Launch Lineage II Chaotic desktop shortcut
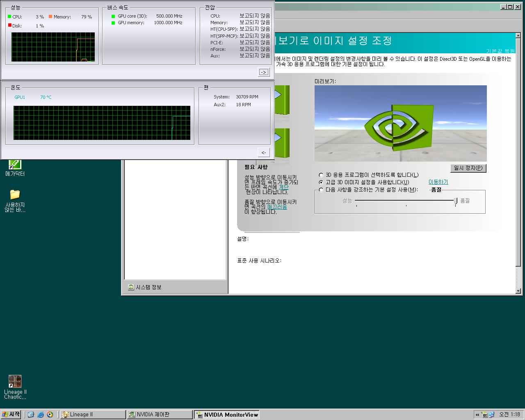This screenshot has width=525, height=420. (15, 381)
